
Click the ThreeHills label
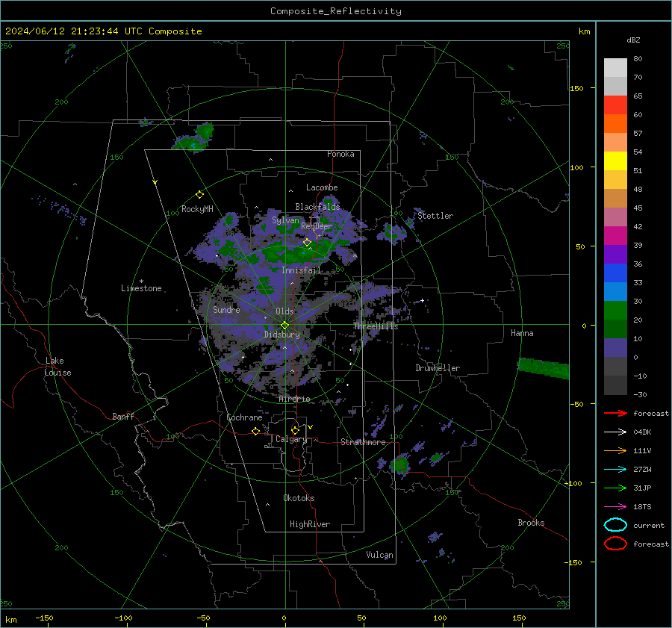(376, 326)
